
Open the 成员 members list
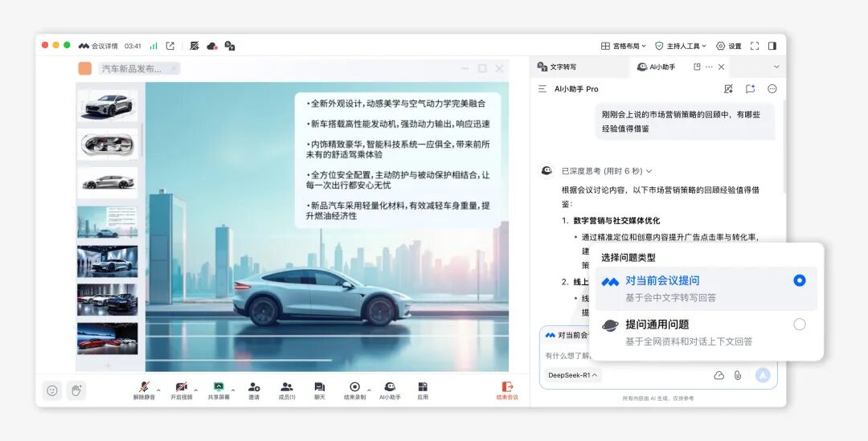click(287, 390)
